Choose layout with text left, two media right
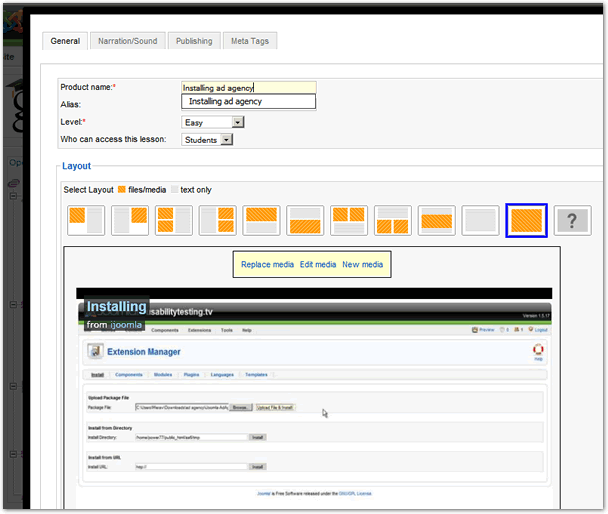Viewport: 608px width, 514px height. (x=217, y=220)
